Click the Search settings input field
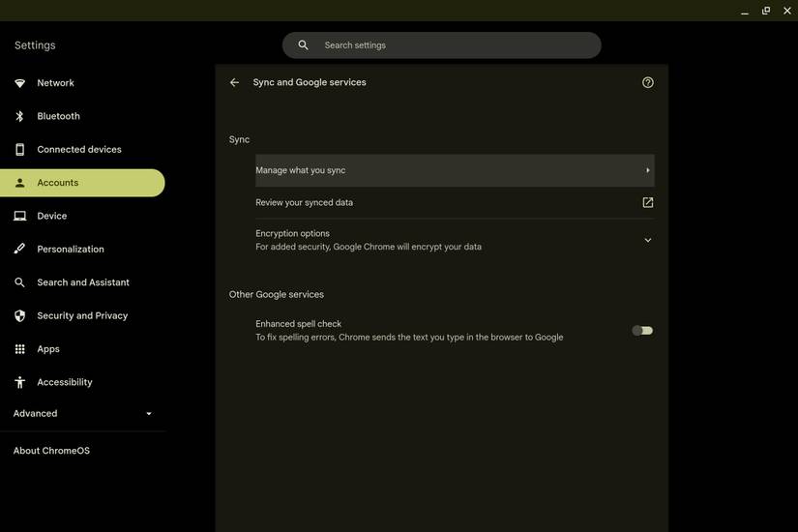Screen dimensions: 798x532 click(x=455, y=45)
